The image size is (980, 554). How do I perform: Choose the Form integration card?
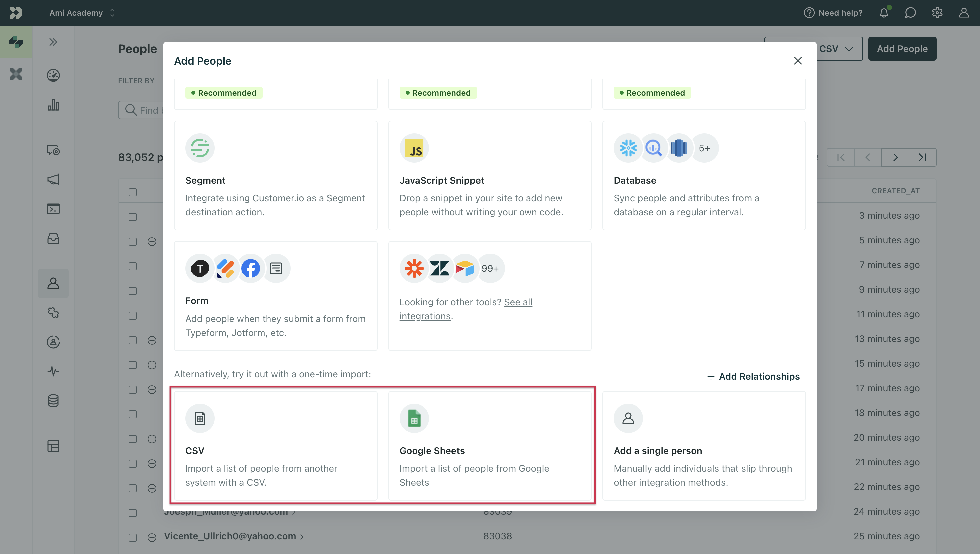(x=275, y=296)
